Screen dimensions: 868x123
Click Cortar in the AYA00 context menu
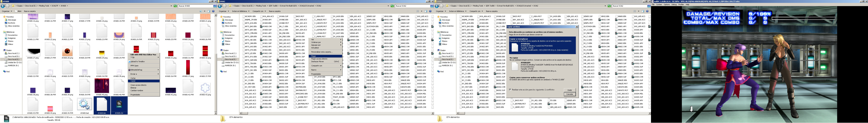pos(144,78)
